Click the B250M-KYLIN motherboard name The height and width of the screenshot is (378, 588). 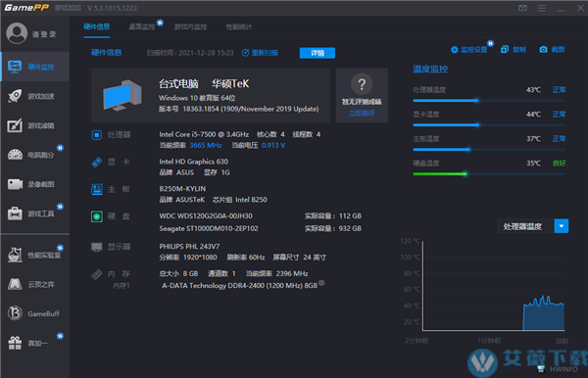pyautogui.click(x=182, y=189)
